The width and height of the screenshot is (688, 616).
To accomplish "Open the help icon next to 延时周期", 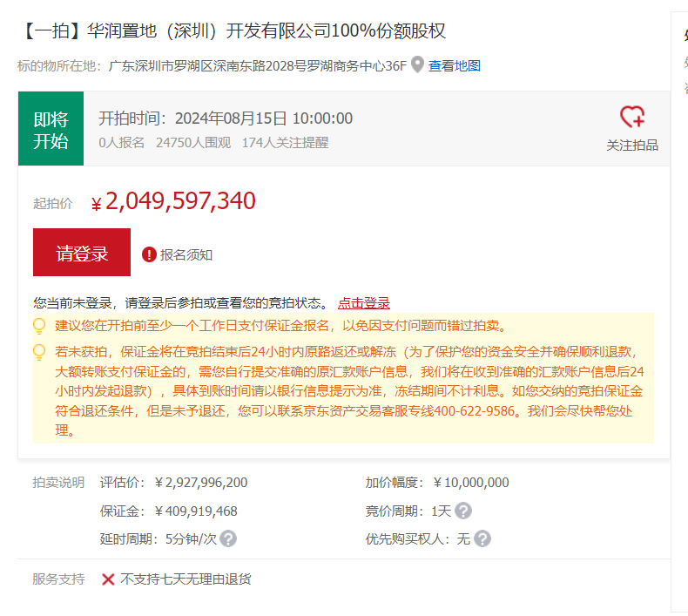I will (228, 539).
